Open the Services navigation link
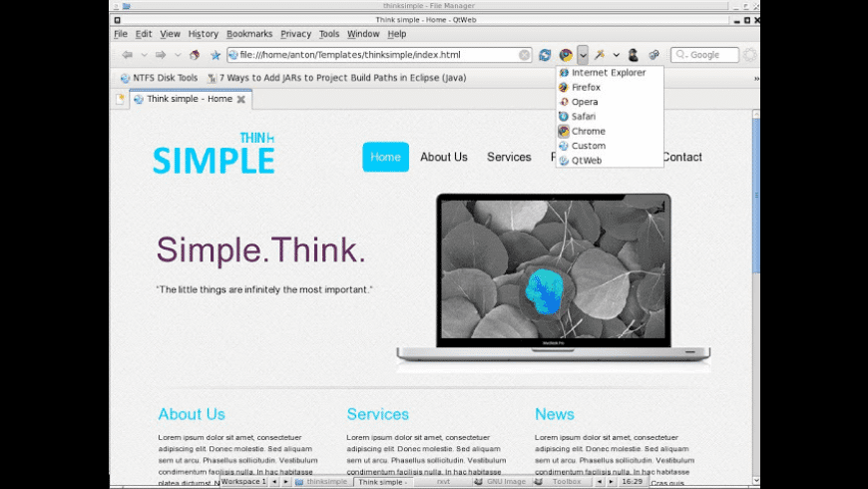Screen dimensions: 868x489 click(x=509, y=157)
